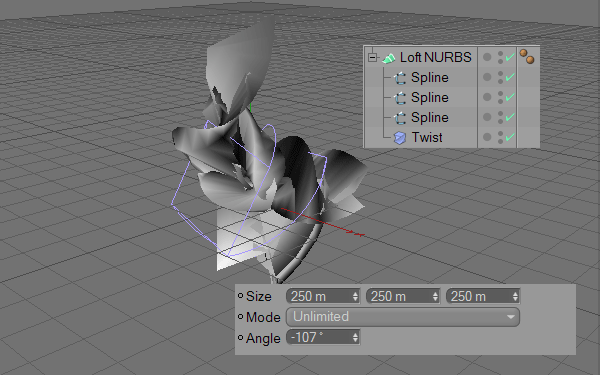Click the layer dot of the second Spline

tap(487, 97)
